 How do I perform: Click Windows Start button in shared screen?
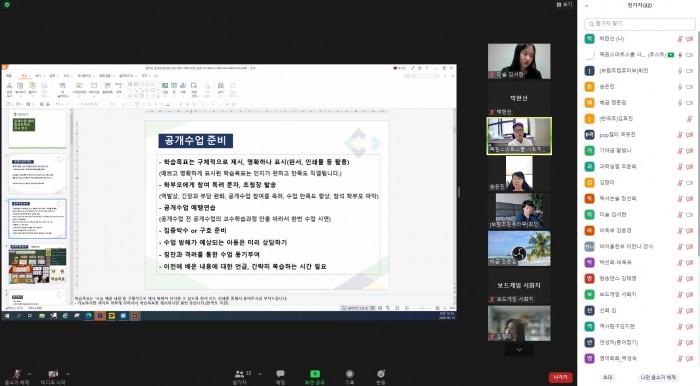click(7, 316)
